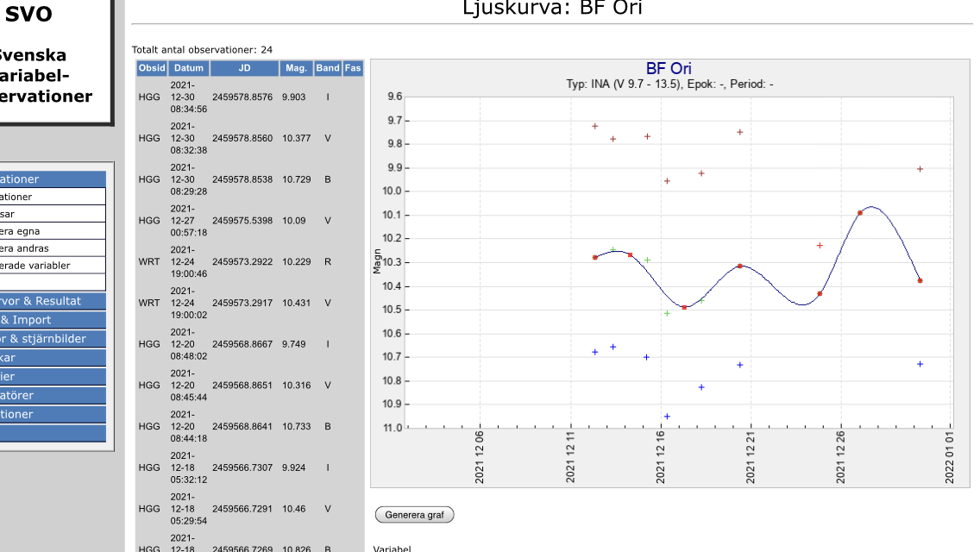Open the 'stjärnbilder' sidebar menu section
The image size is (980, 552).
pyautogui.click(x=52, y=339)
